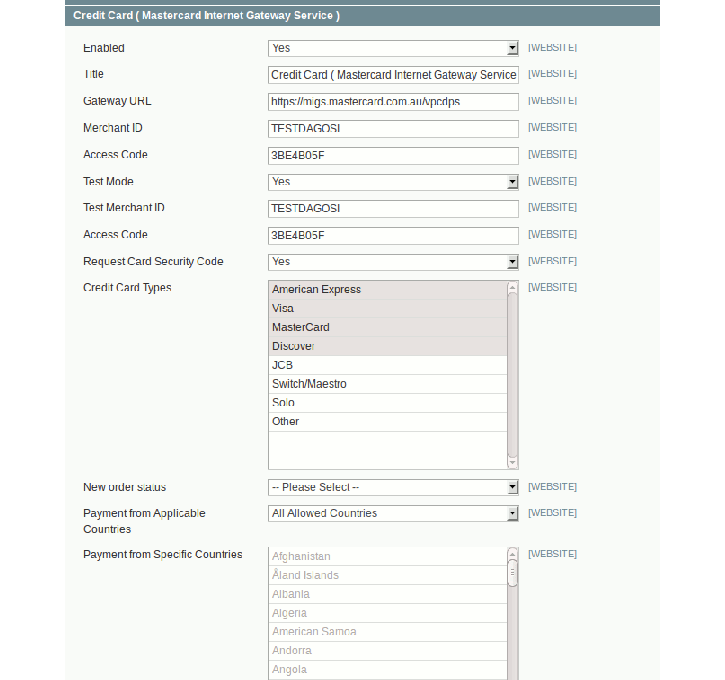Click scroll-up arrow of Specific Countries list
Screen dimensions: 725x680
pyautogui.click(x=512, y=554)
